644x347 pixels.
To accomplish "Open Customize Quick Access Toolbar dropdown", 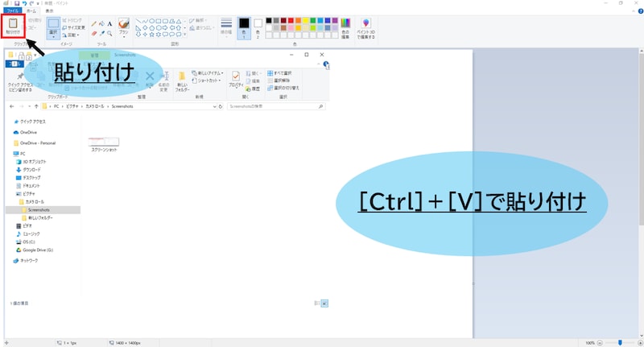I will coord(38,3).
